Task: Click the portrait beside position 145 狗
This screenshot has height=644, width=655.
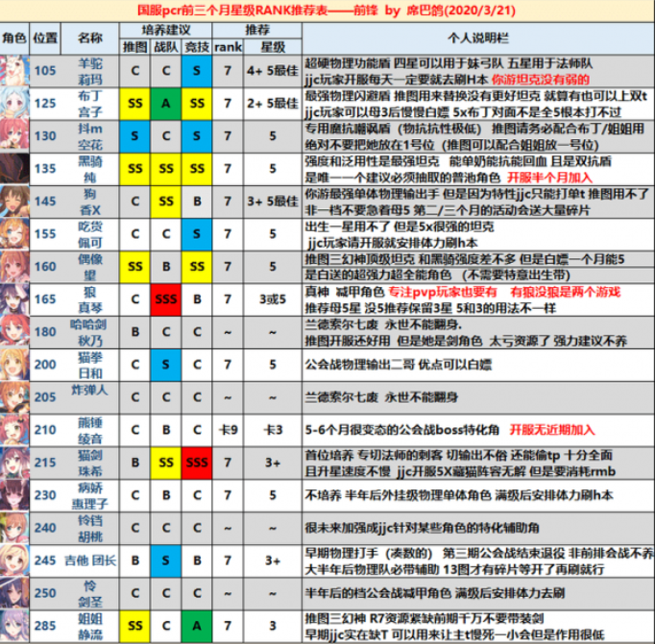Action: 14,202
